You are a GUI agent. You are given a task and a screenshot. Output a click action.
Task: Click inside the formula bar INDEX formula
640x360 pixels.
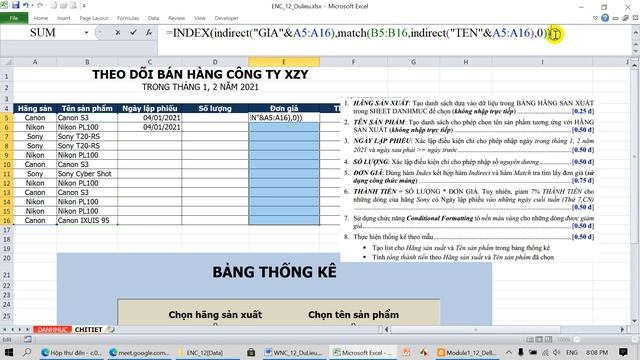point(359,33)
